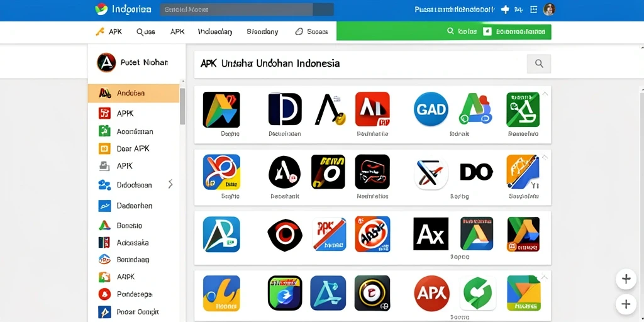Click the 'APK Untsha Undohan Indonesia' heading
This screenshot has width=644, height=322.
(x=270, y=64)
